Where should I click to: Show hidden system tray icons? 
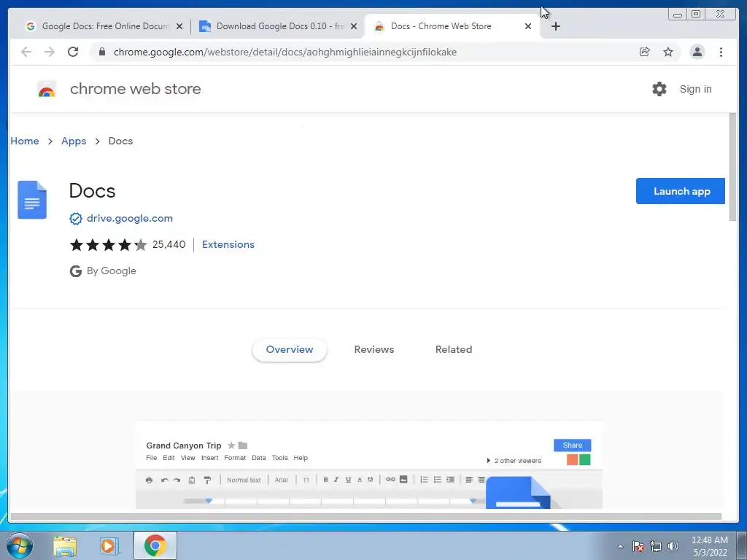[x=620, y=546]
